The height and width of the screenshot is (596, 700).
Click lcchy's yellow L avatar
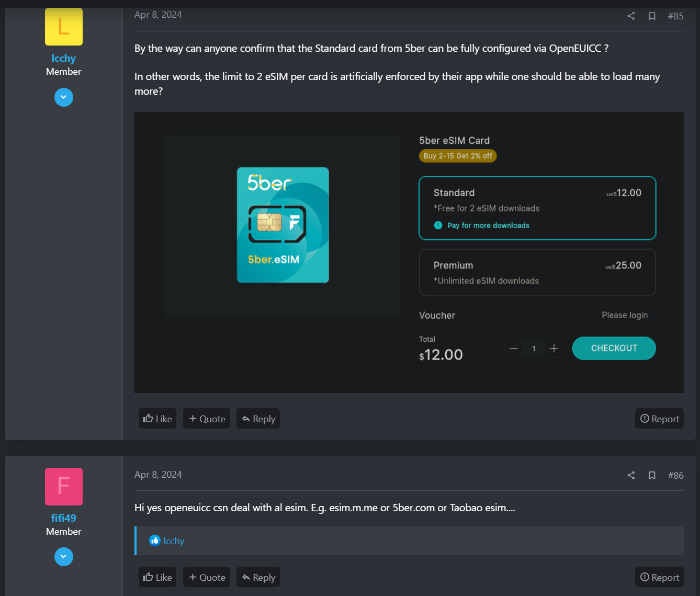click(x=64, y=27)
